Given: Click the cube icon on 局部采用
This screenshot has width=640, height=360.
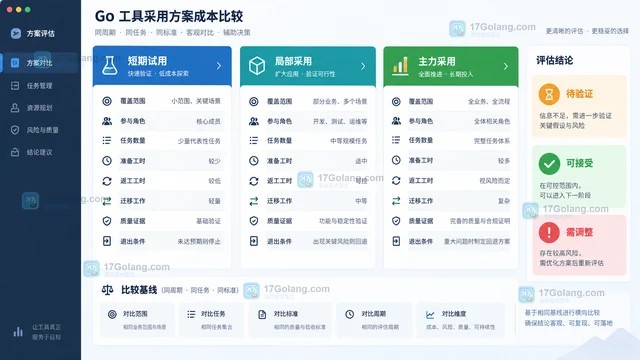Looking at the screenshot, I should tap(257, 65).
